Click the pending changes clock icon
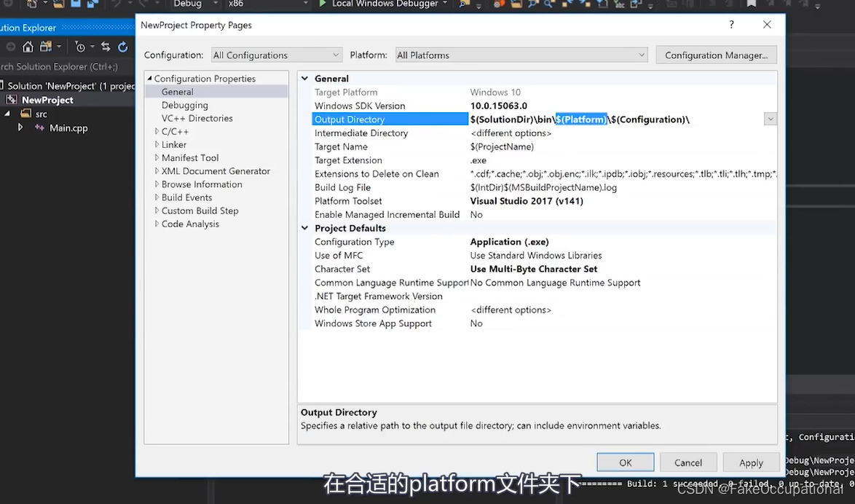This screenshot has height=504, width=855. point(80,46)
